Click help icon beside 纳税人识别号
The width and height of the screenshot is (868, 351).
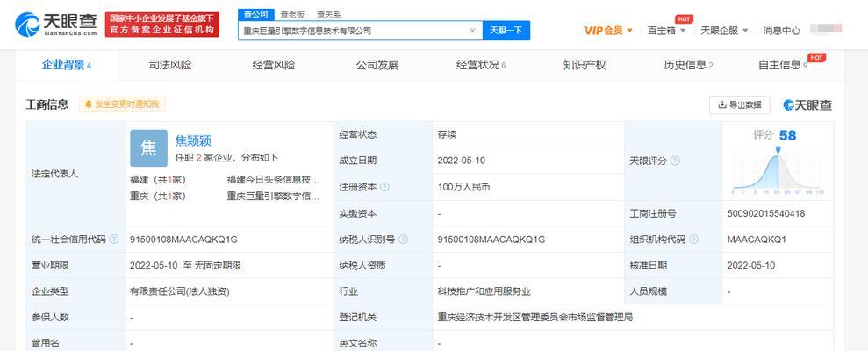(x=403, y=240)
